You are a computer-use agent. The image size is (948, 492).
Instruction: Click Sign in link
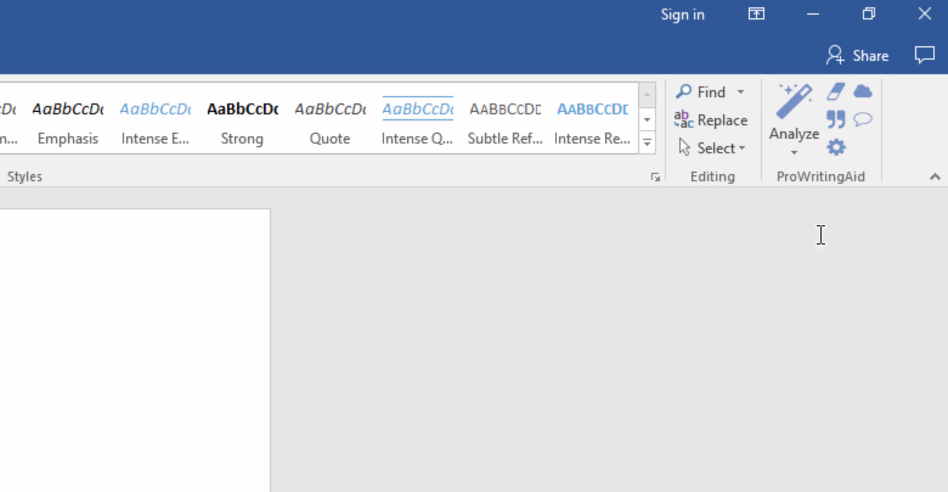683,15
